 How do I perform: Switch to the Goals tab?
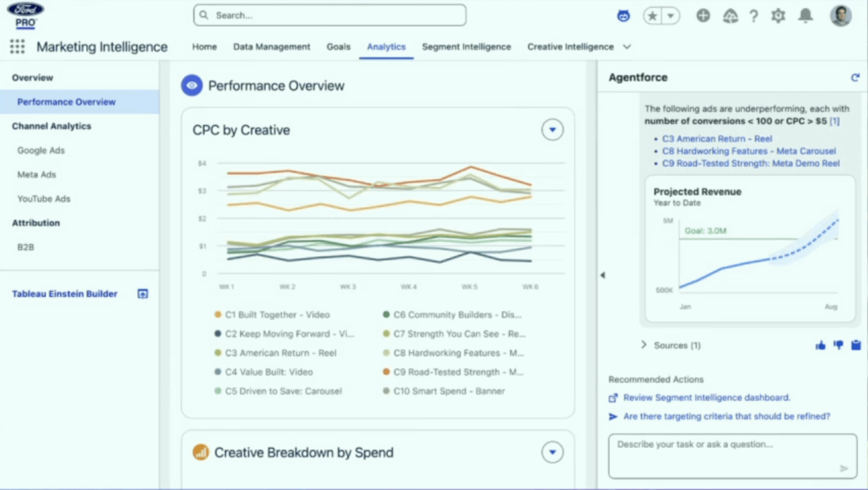tap(338, 47)
